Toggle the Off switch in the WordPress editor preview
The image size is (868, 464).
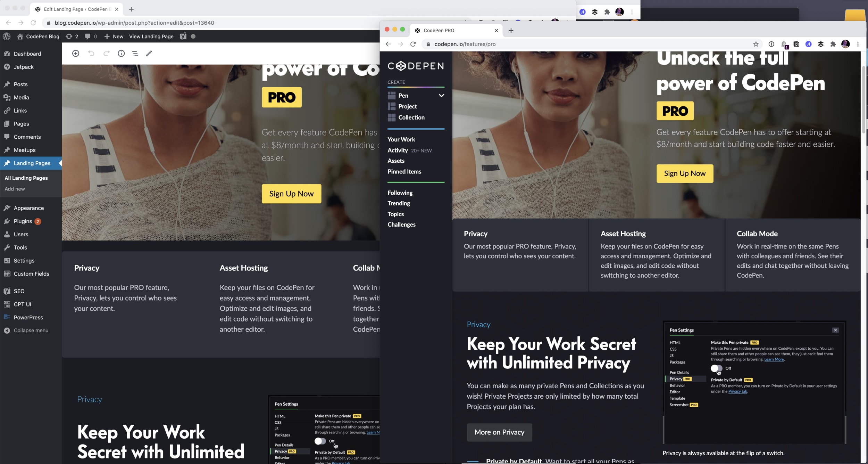[320, 441]
